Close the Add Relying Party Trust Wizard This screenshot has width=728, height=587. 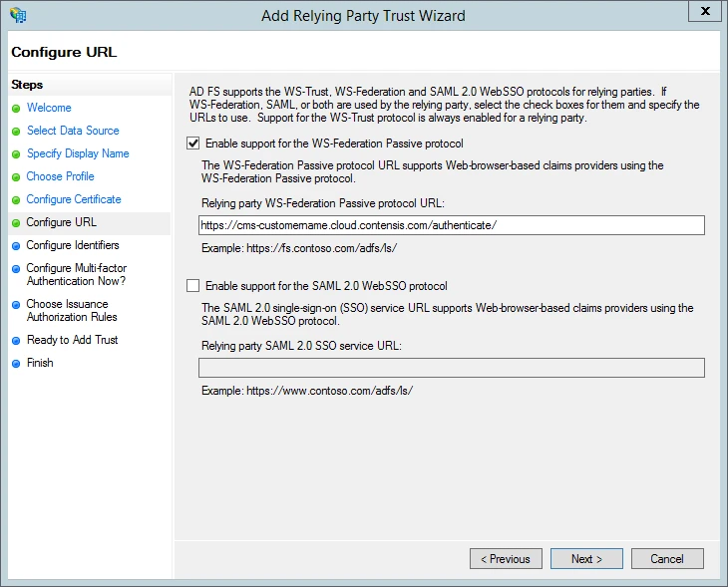[x=705, y=11]
